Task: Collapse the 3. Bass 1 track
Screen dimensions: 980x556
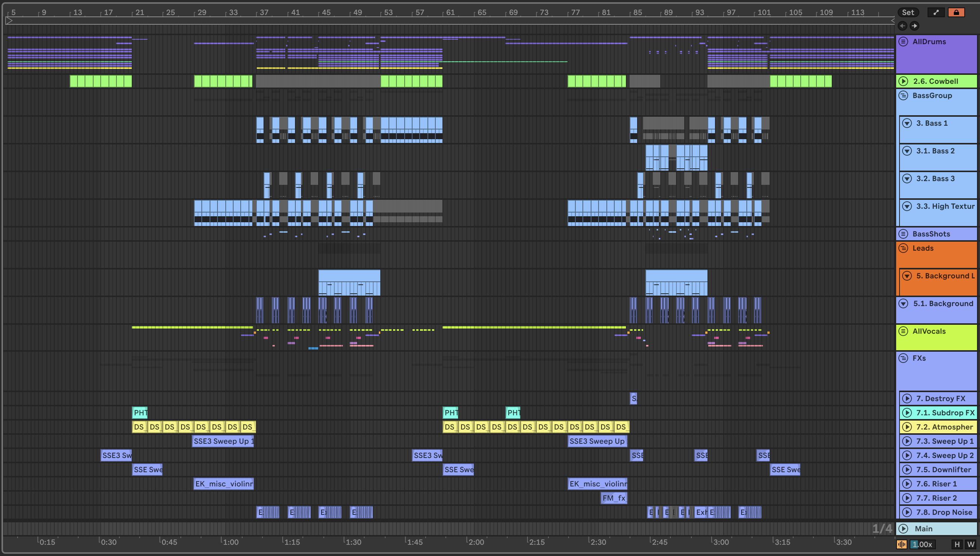Action: pyautogui.click(x=907, y=123)
